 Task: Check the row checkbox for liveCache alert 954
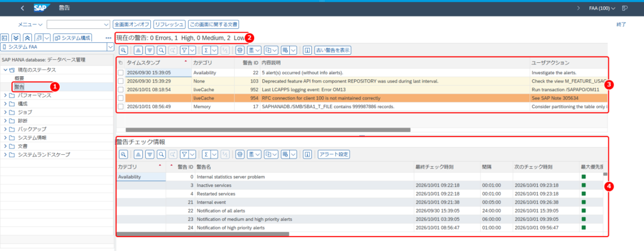click(121, 98)
